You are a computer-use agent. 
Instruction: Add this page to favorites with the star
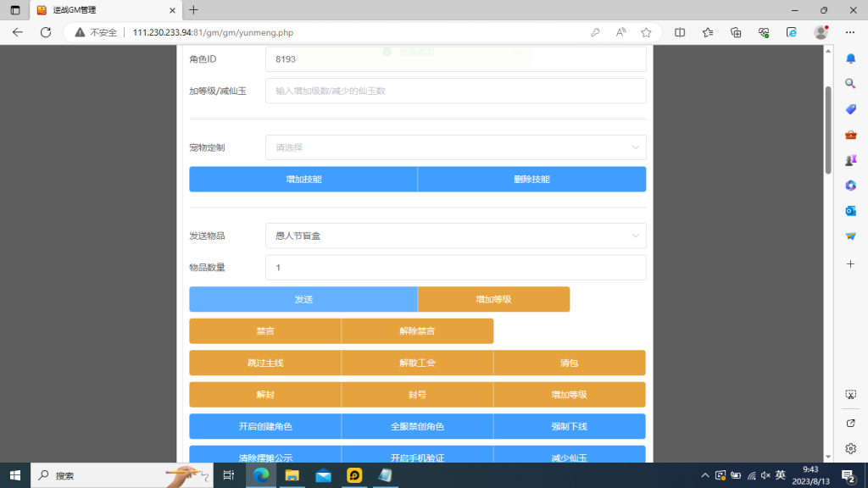(x=647, y=31)
